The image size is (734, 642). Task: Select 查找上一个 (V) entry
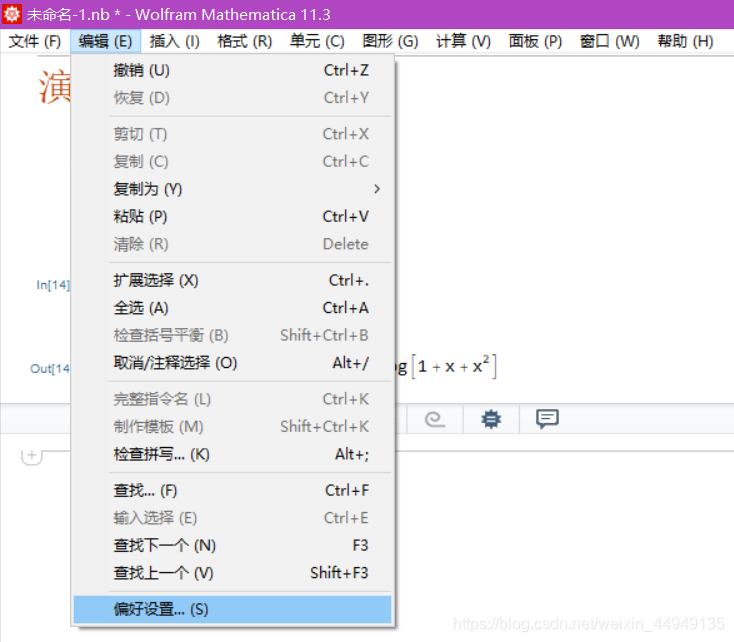pyautogui.click(x=233, y=573)
